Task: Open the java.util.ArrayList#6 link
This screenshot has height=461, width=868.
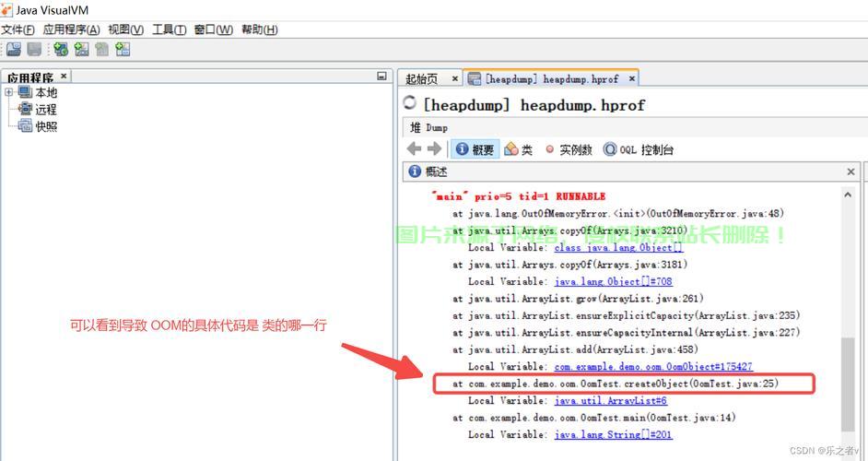Action: 611,400
